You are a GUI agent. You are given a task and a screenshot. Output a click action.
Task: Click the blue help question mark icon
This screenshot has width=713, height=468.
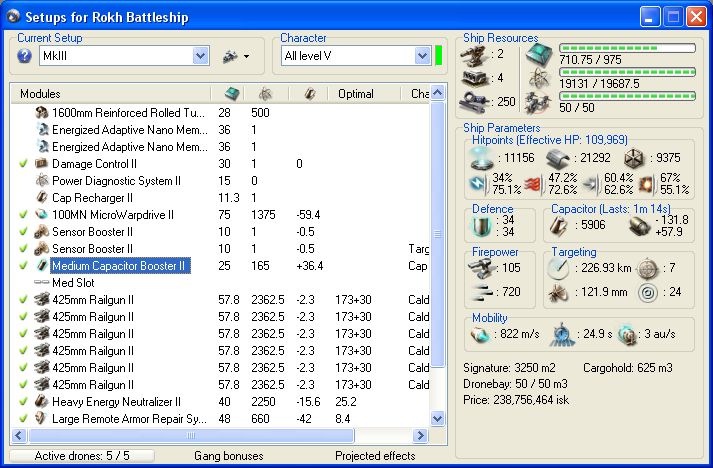coord(25,56)
